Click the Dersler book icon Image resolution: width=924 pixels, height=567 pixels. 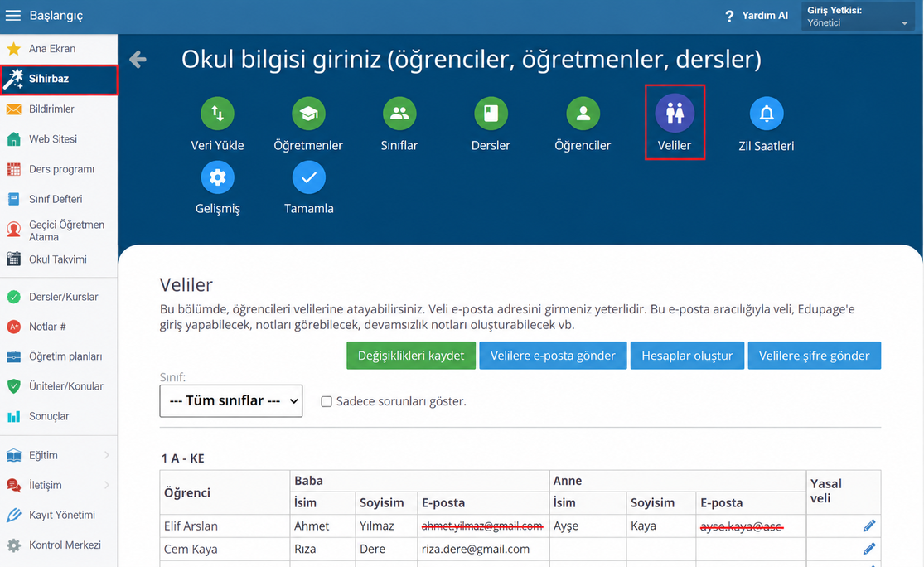coord(491,114)
